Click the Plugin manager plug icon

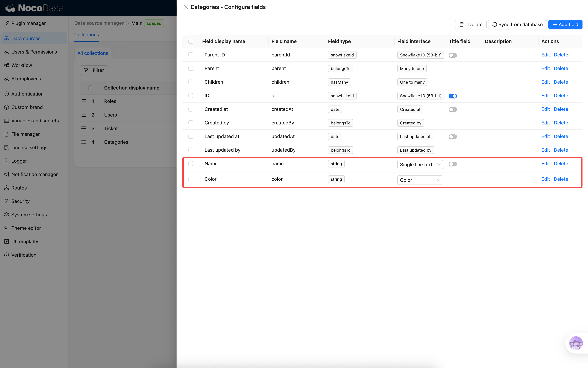[x=7, y=23]
